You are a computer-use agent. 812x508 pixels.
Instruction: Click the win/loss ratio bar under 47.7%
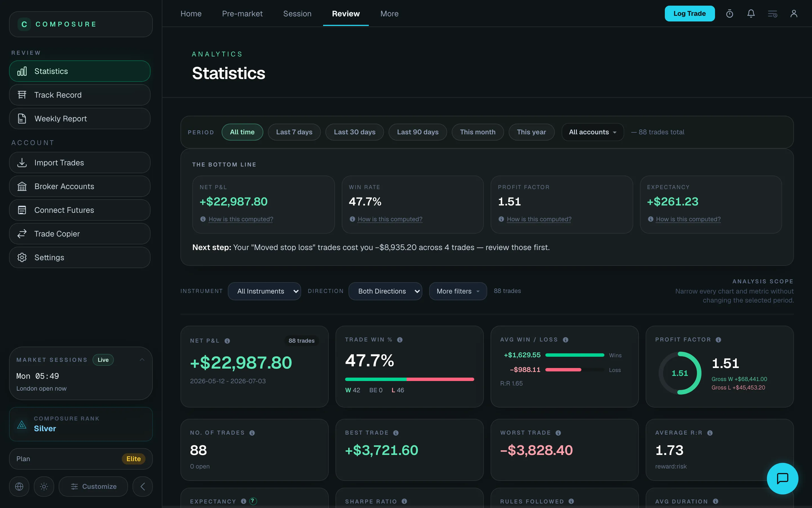[x=409, y=379]
